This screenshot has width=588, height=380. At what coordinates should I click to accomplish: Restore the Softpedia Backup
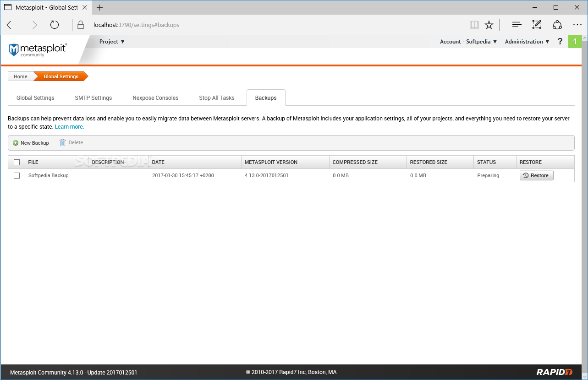536,175
